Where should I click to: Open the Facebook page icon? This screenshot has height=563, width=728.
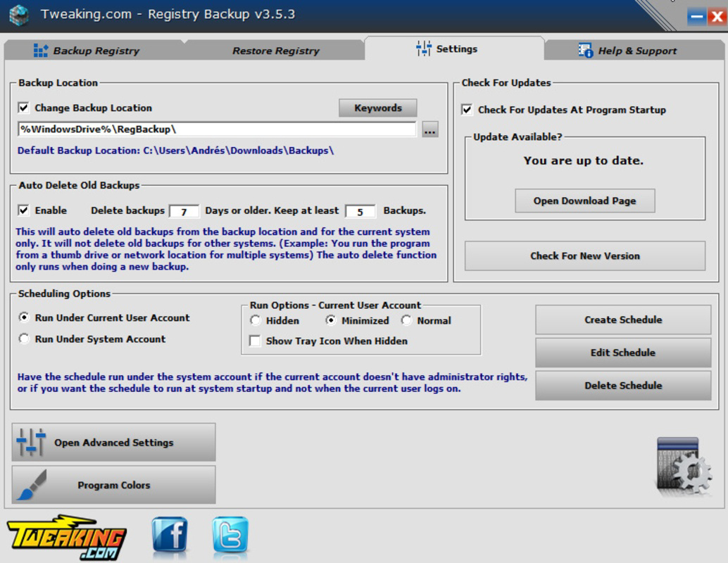(170, 536)
